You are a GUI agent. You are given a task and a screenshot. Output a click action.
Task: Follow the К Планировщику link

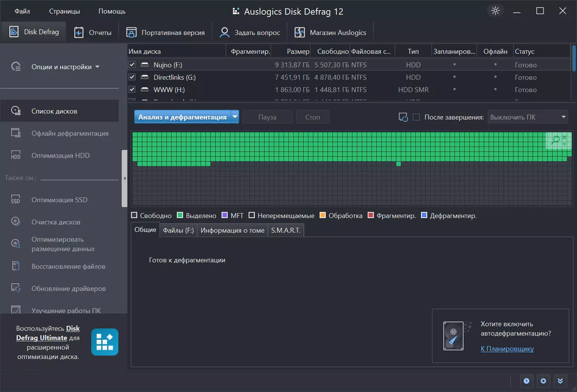click(507, 349)
